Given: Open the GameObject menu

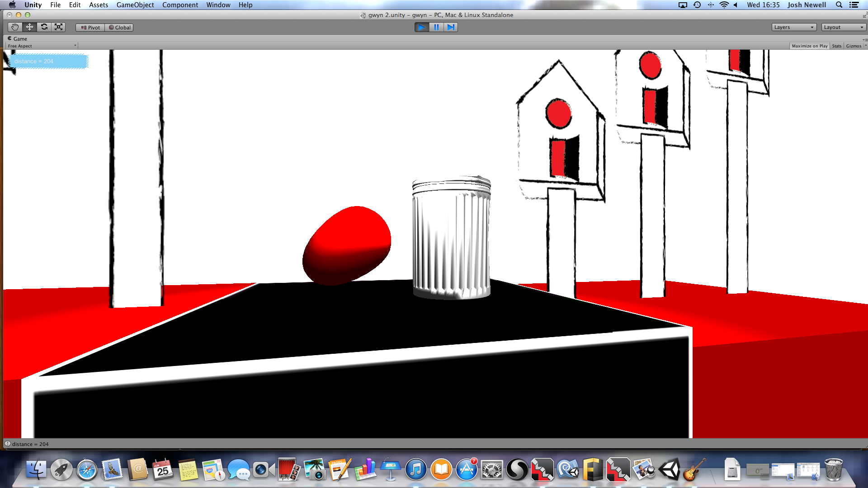Looking at the screenshot, I should pos(135,5).
